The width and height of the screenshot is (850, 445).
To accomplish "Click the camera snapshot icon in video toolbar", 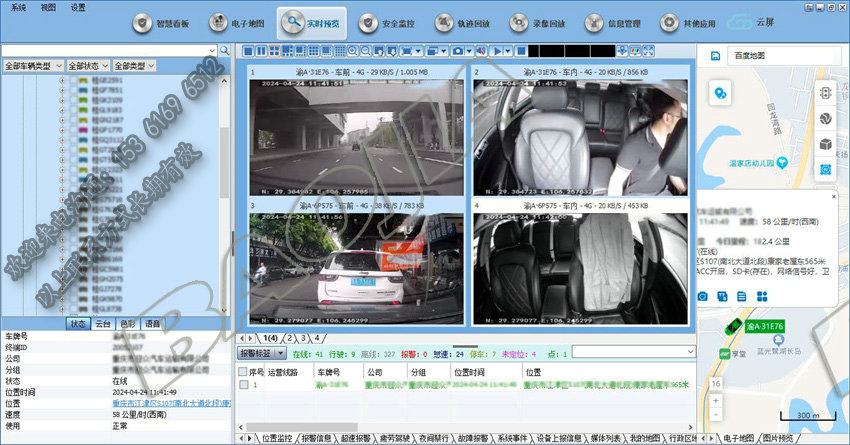I will [458, 50].
